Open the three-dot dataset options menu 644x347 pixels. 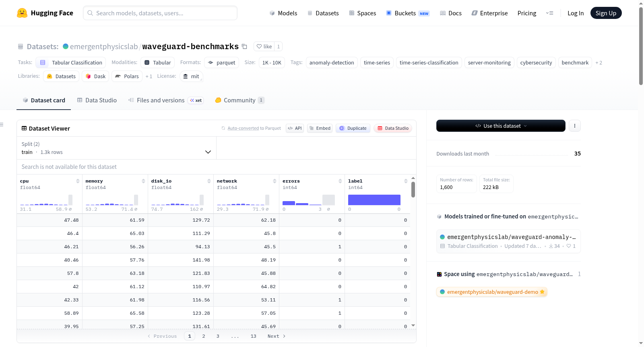click(x=575, y=126)
